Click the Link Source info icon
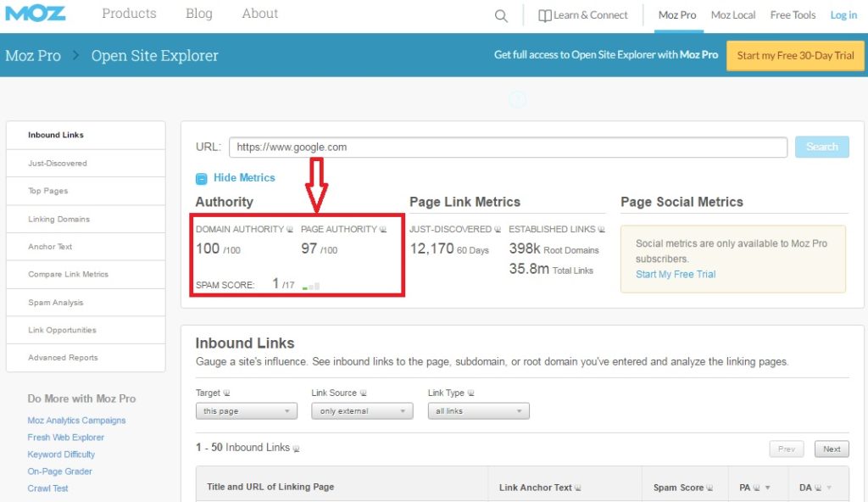 pos(363,393)
